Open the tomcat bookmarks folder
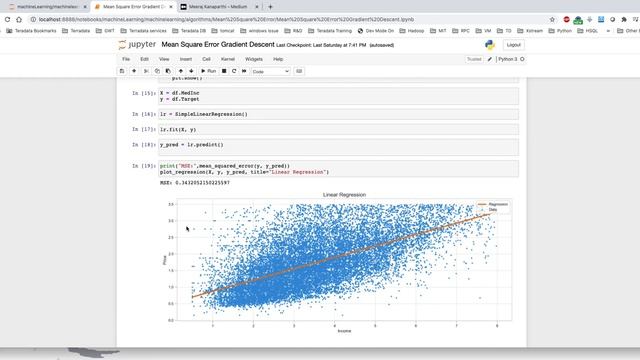Viewport: 640px width, 360px height. (222, 31)
